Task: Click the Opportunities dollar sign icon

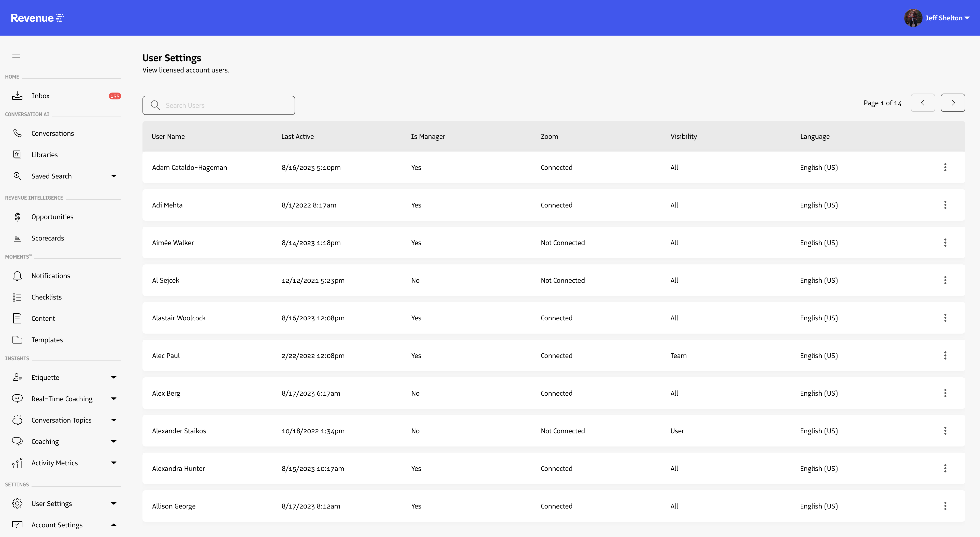Action: pyautogui.click(x=17, y=216)
